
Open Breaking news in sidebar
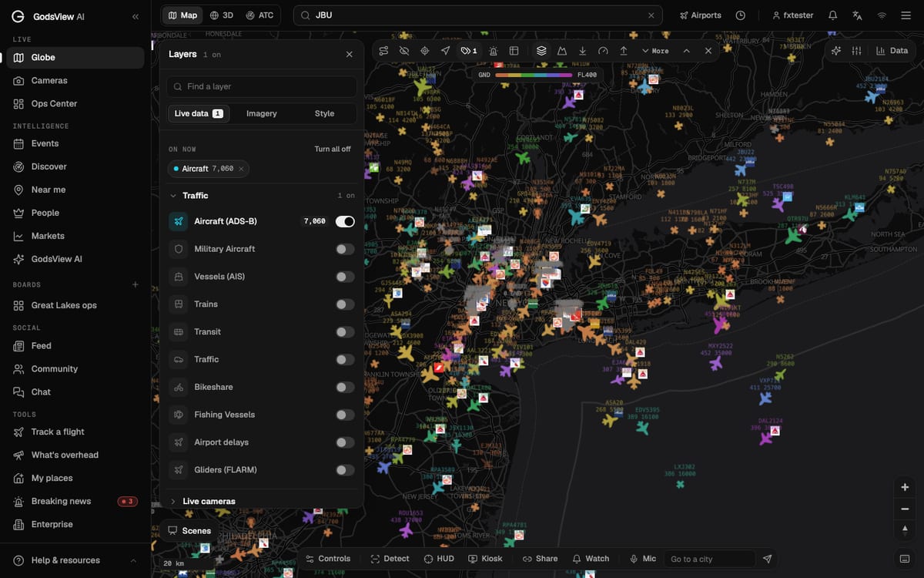pos(75,501)
